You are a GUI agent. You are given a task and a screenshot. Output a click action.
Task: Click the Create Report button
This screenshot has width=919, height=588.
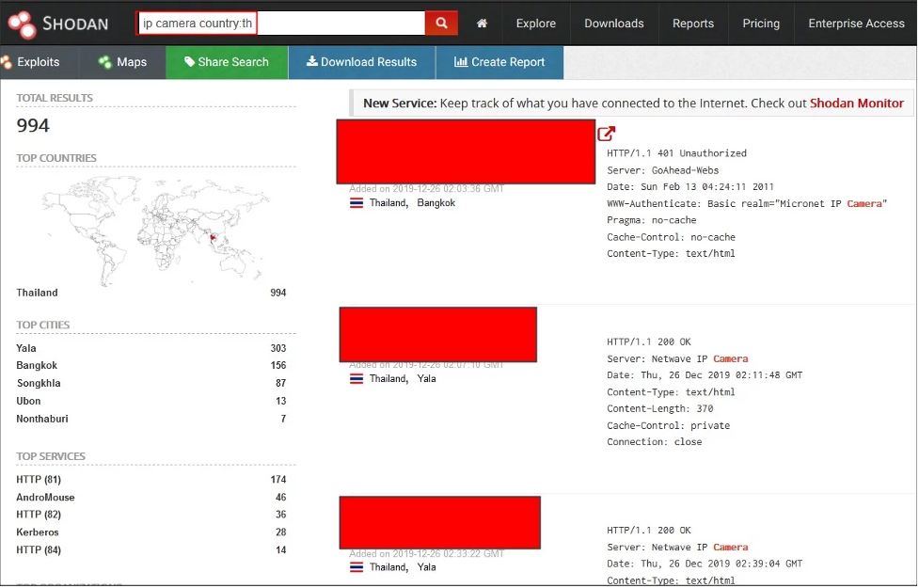tap(499, 62)
